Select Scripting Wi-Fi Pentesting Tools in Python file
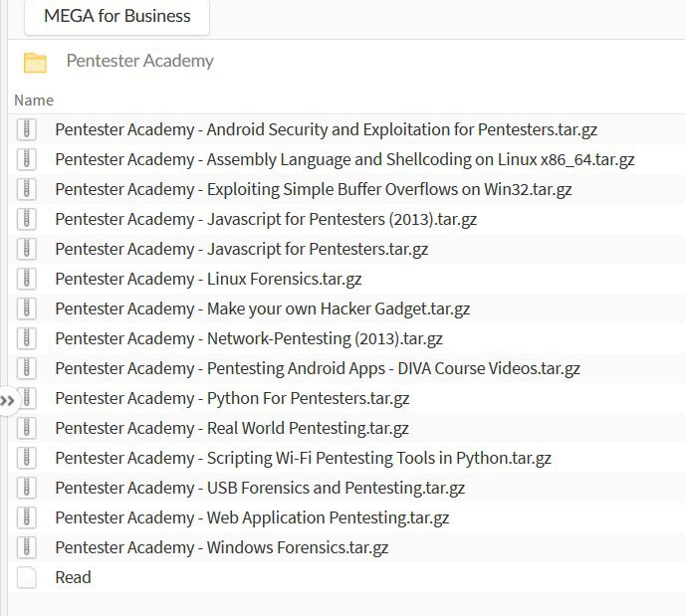This screenshot has width=685, height=616. (303, 458)
